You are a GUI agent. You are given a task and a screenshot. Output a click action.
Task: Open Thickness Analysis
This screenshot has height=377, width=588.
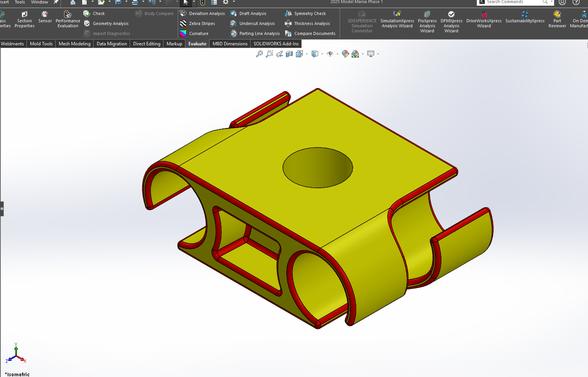(x=307, y=23)
